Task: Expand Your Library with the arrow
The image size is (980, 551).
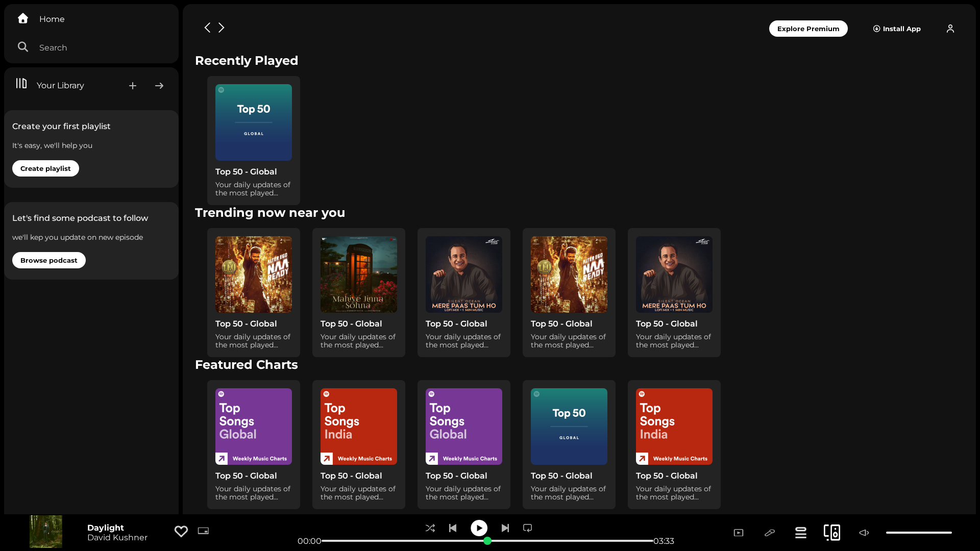Action: (159, 86)
